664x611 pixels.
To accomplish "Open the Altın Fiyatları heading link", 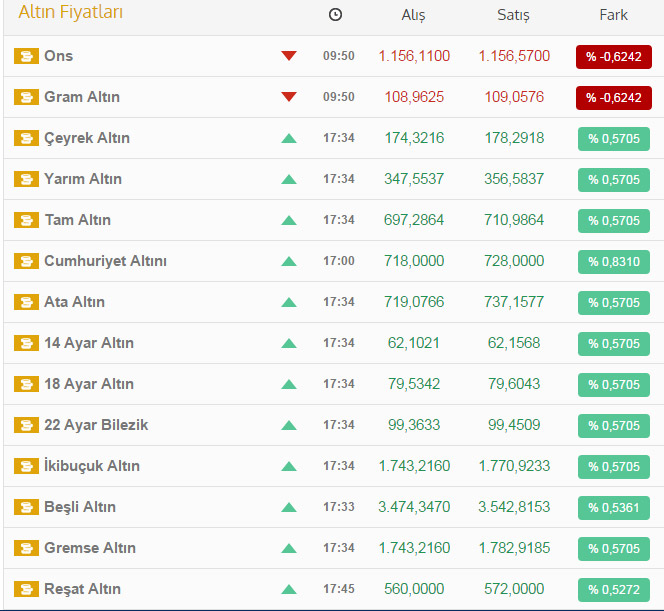I will coord(71,14).
